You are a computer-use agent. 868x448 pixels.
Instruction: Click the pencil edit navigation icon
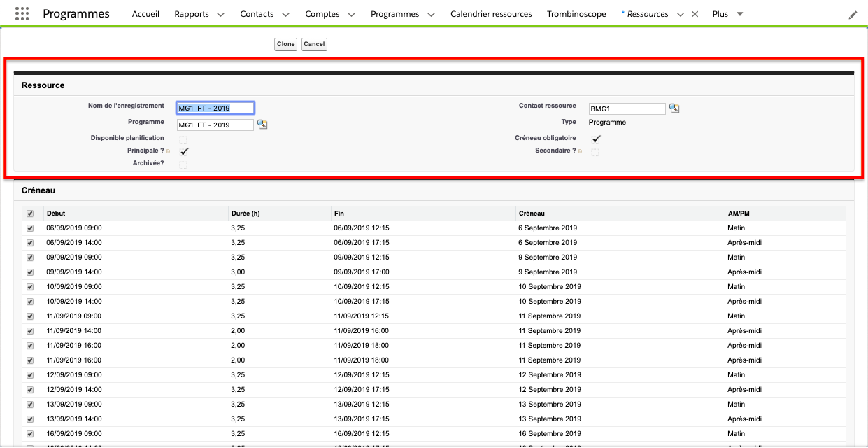853,15
